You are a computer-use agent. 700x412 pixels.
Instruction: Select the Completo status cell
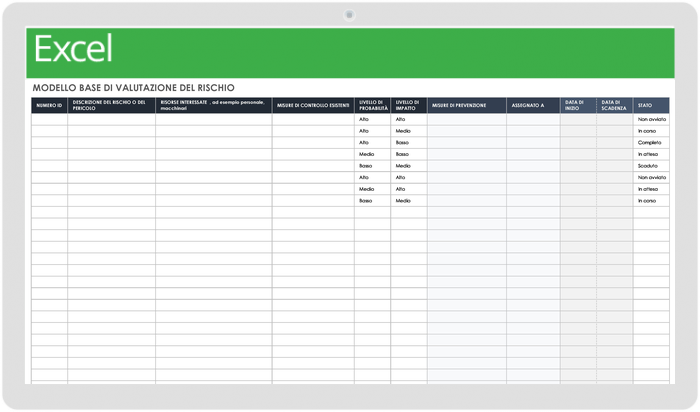650,143
